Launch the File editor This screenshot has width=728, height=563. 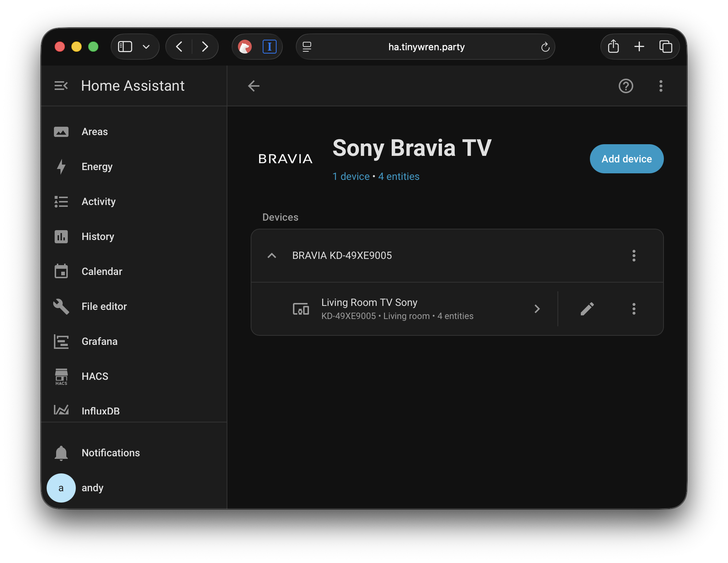point(104,306)
